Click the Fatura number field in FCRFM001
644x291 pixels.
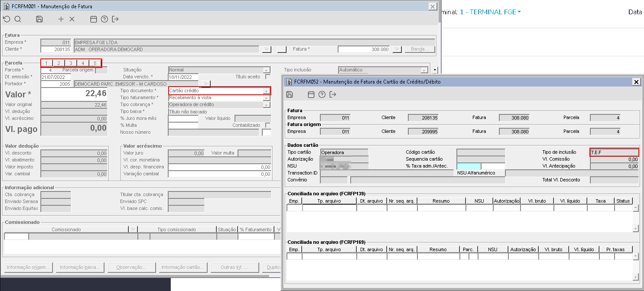point(364,49)
